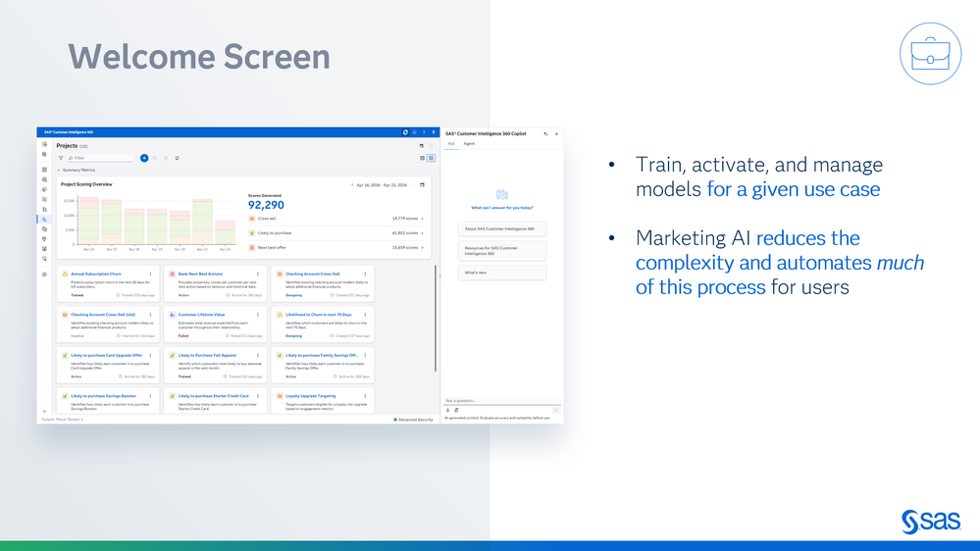Open Likely to purchase Card Upgrade Offer kebab menu
This screenshot has height=551, width=980.
151,356
